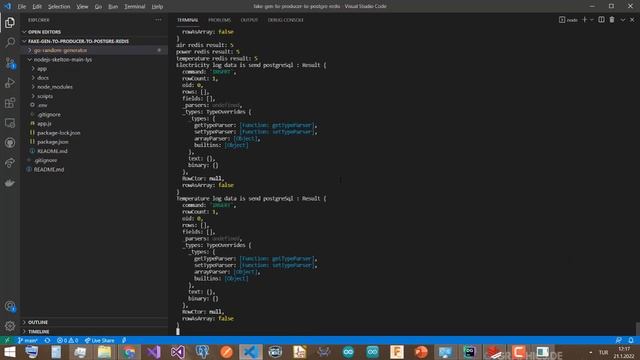This screenshot has width=640, height=360.
Task: Open the package.json file
Action: pyautogui.click(x=53, y=142)
